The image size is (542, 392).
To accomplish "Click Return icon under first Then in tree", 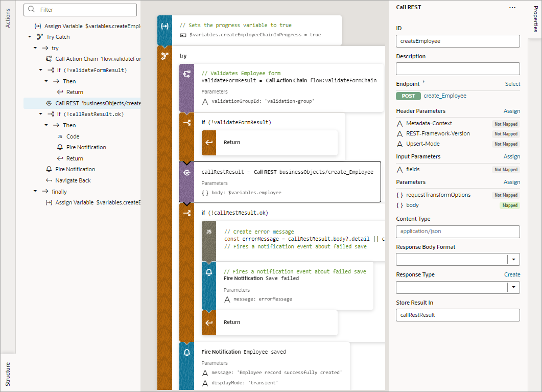I will 60,92.
